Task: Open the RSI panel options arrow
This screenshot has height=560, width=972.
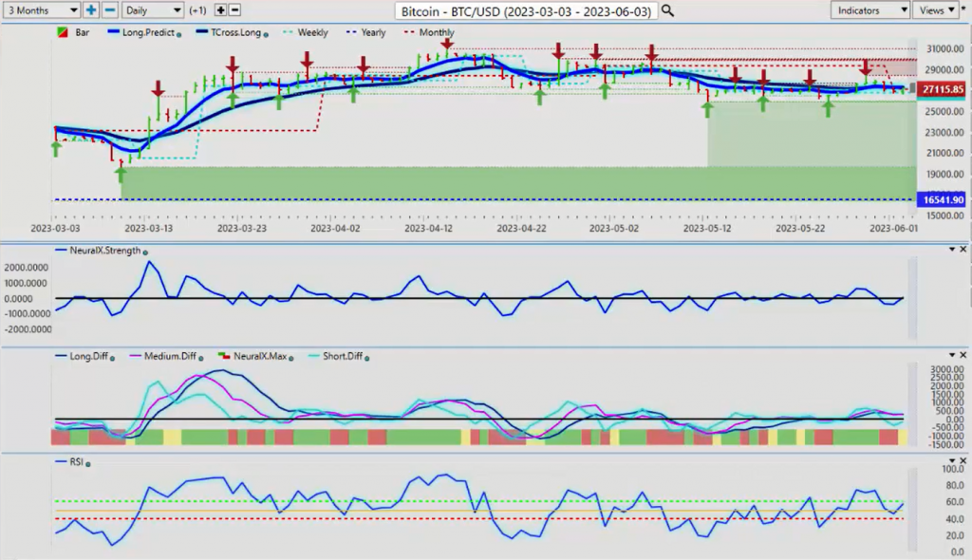Action: click(x=952, y=460)
